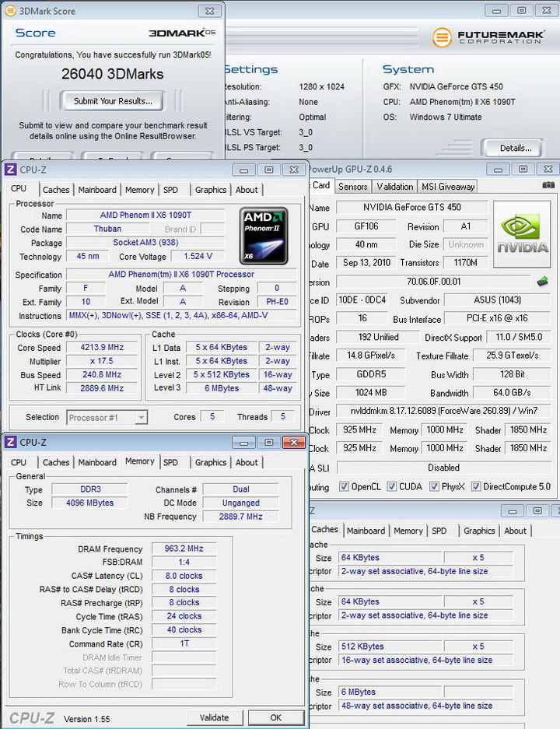
Task: Click the Multiplier value x 17.5
Action: click(102, 361)
